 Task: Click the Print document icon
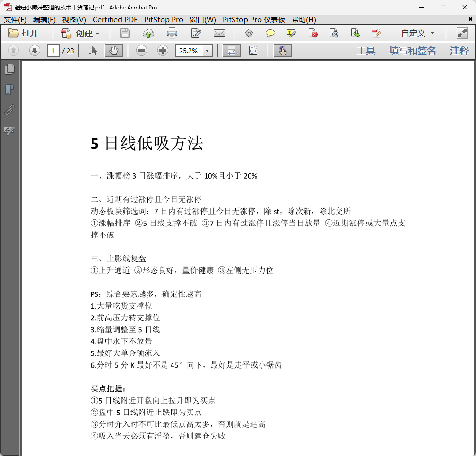[x=172, y=34]
